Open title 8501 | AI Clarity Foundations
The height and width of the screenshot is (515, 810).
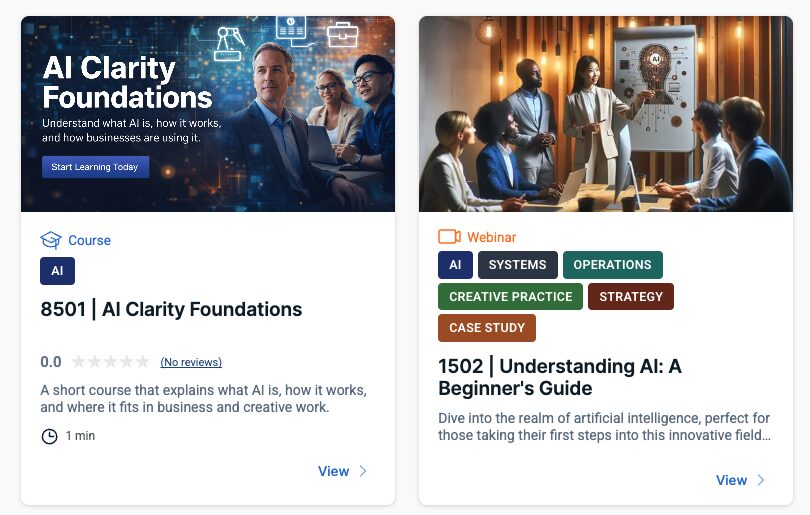tap(171, 309)
